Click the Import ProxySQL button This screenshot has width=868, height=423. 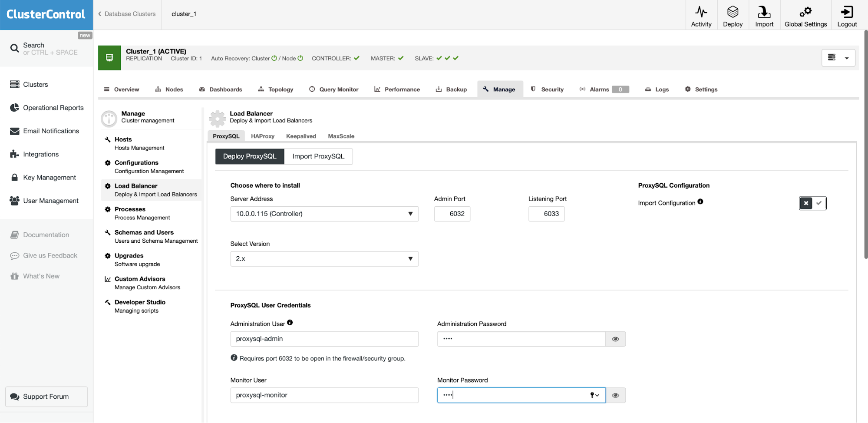pos(318,156)
